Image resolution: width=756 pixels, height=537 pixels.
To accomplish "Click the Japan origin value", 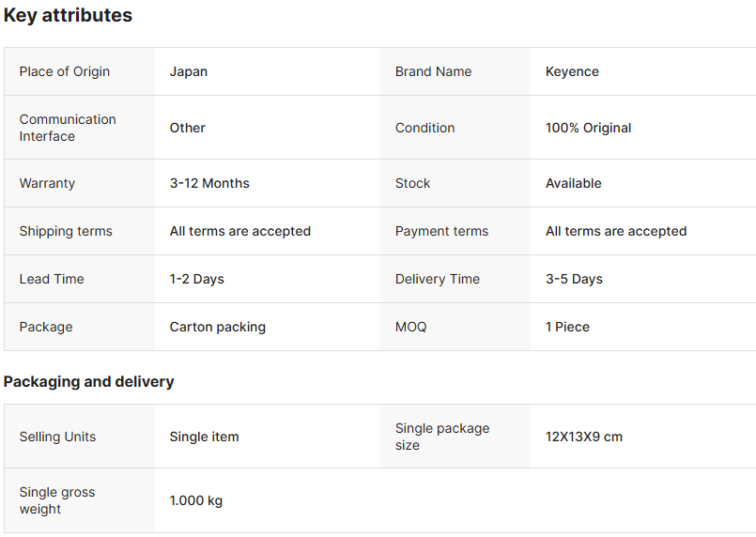I will pos(189,71).
